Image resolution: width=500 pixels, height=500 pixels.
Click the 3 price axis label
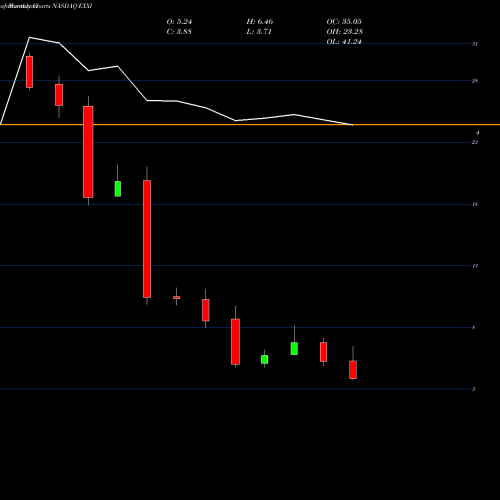(x=474, y=389)
